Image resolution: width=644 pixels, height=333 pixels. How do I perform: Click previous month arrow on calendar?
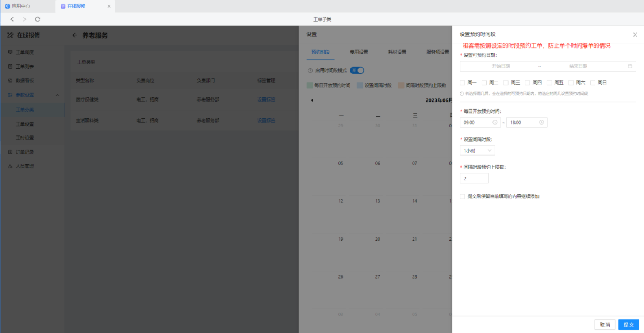pyautogui.click(x=312, y=100)
